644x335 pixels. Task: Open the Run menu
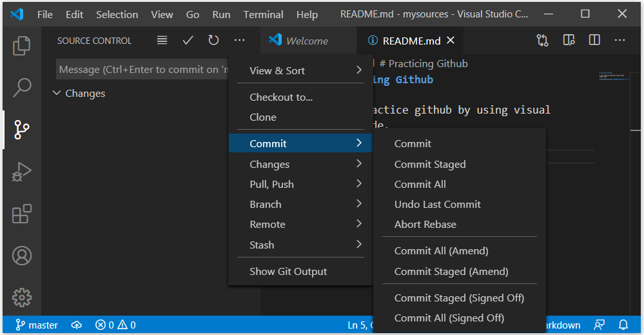221,14
